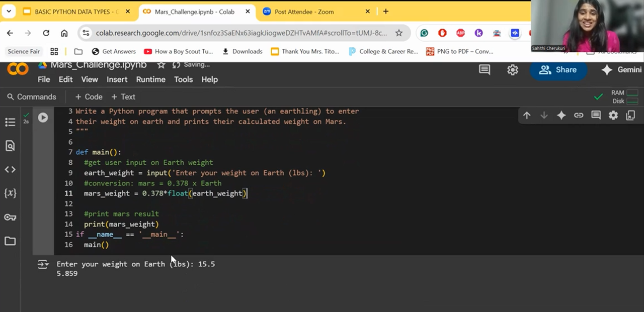
Task: Open Gemini assistant button
Action: (621, 70)
